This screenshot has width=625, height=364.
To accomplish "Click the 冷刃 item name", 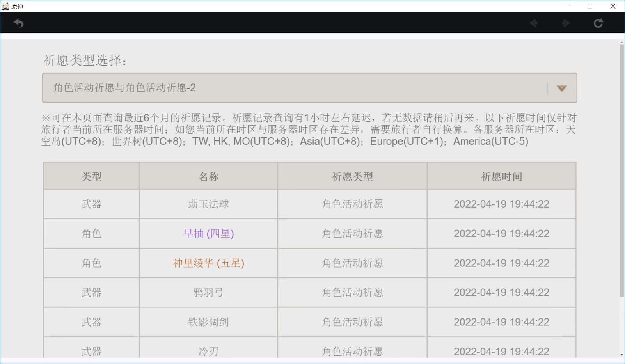I will point(208,352).
